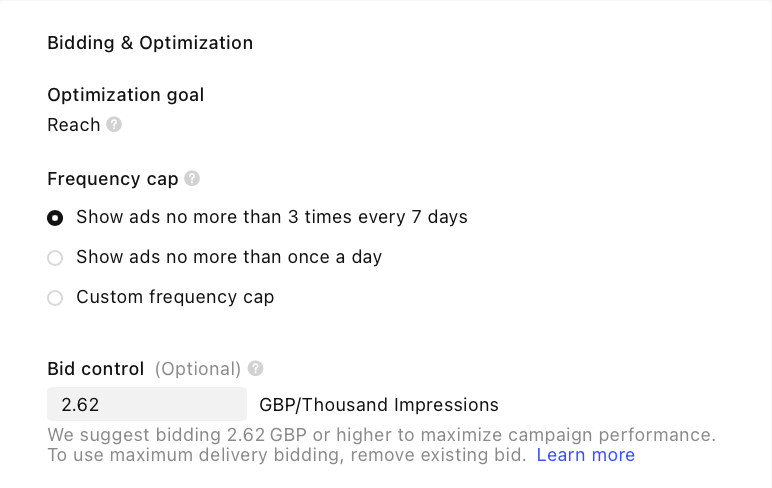Click the Bid control amount input field
772x488 pixels.
(x=147, y=404)
